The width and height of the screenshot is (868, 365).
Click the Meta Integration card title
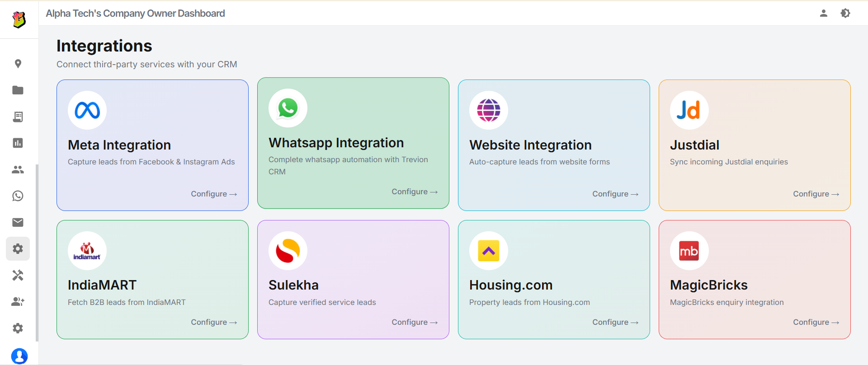[119, 145]
